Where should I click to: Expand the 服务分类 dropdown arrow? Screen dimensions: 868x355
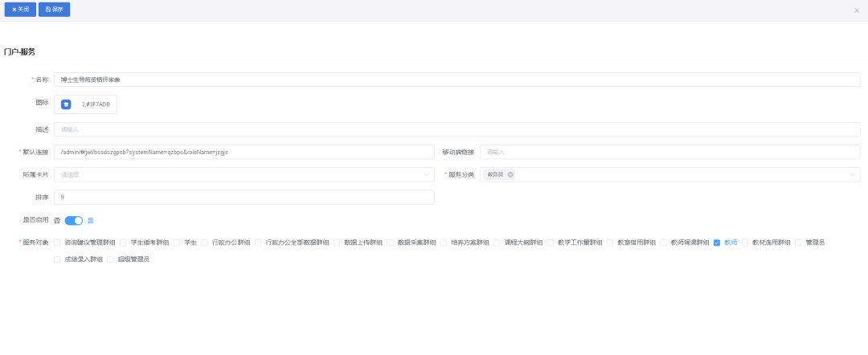(x=852, y=174)
